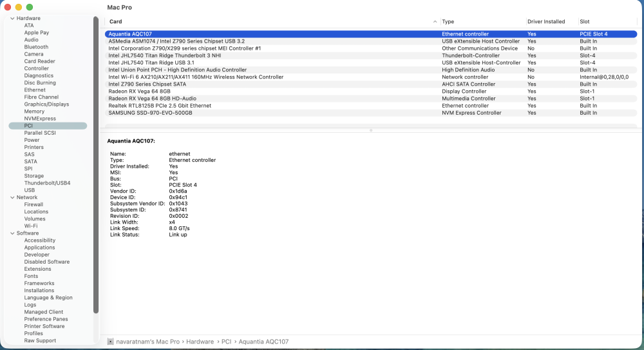Image resolution: width=644 pixels, height=350 pixels.
Task: Click the computer icon in path bar
Action: pyautogui.click(x=110, y=342)
